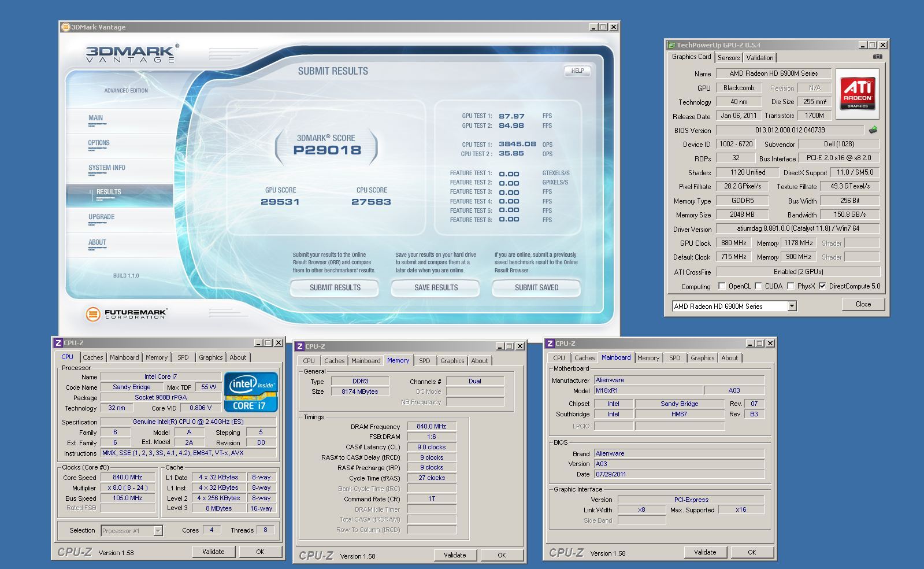The width and height of the screenshot is (924, 569).
Task: Click the Help button in 3DMark Vantage
Action: point(577,71)
